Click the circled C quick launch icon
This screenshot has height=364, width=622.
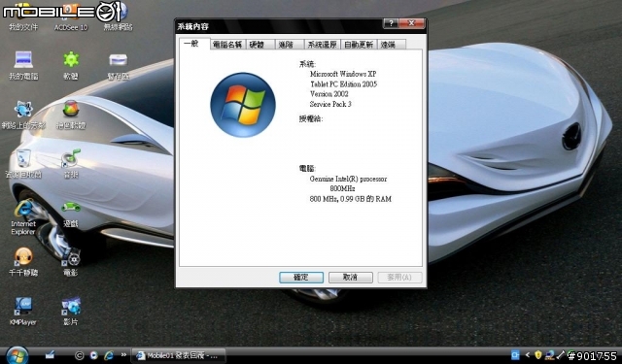click(x=79, y=355)
